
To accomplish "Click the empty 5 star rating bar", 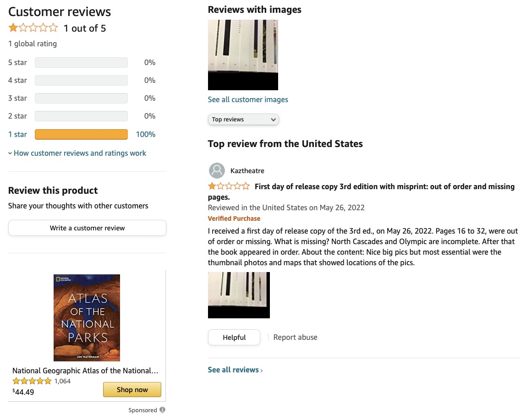I will [81, 62].
